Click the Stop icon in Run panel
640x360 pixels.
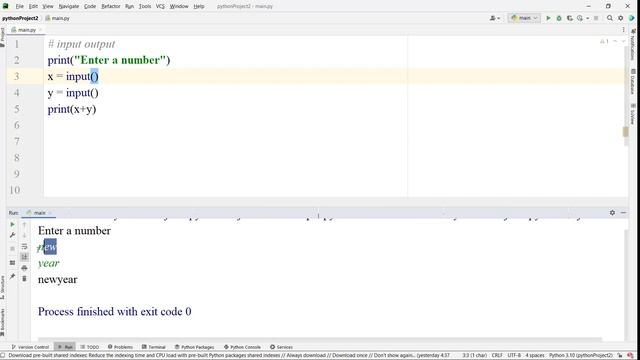[12, 249]
